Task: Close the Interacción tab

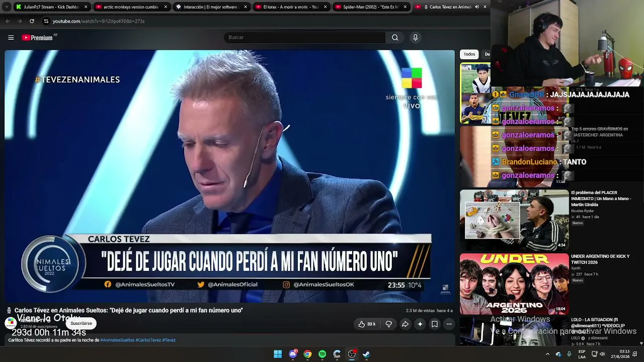Action: pyautogui.click(x=246, y=7)
